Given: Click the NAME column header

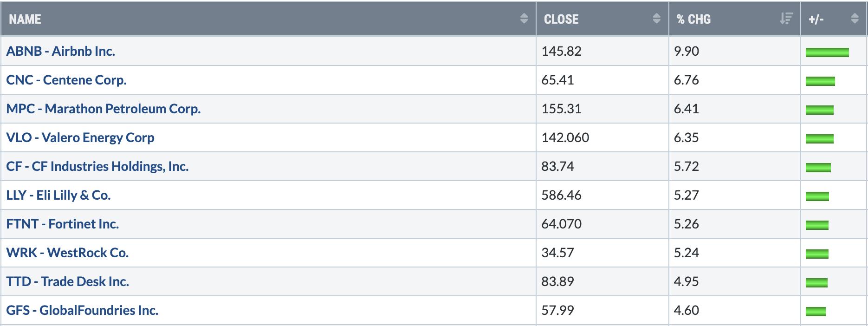Looking at the screenshot, I should tap(25, 19).
